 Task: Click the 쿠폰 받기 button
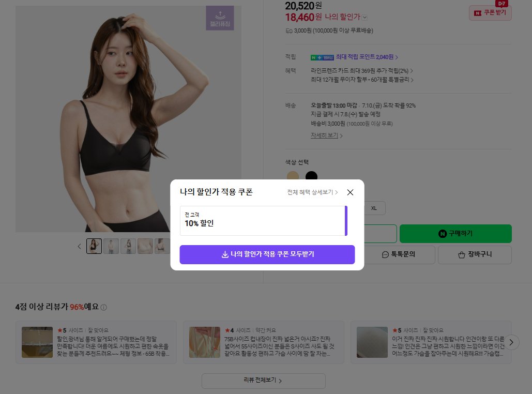coord(490,13)
